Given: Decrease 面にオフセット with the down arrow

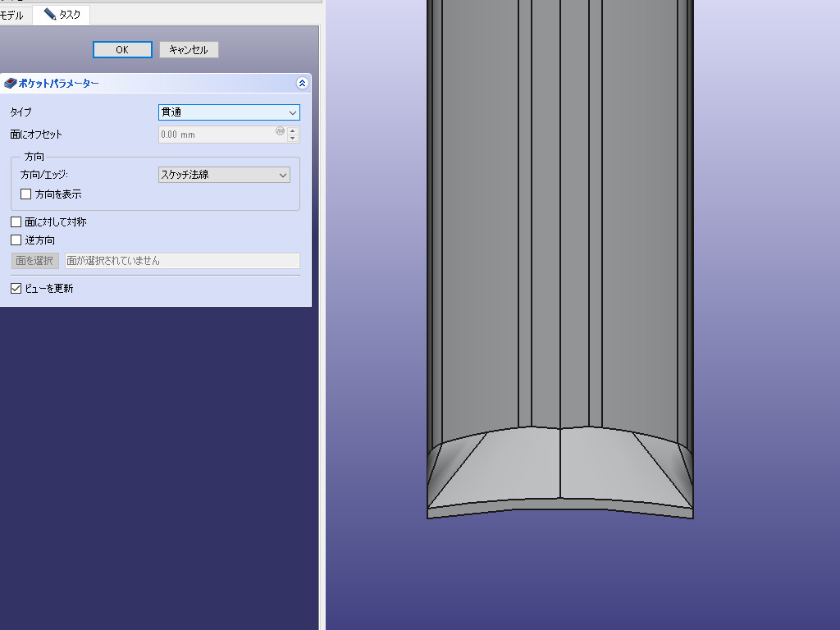Looking at the screenshot, I should click(294, 139).
